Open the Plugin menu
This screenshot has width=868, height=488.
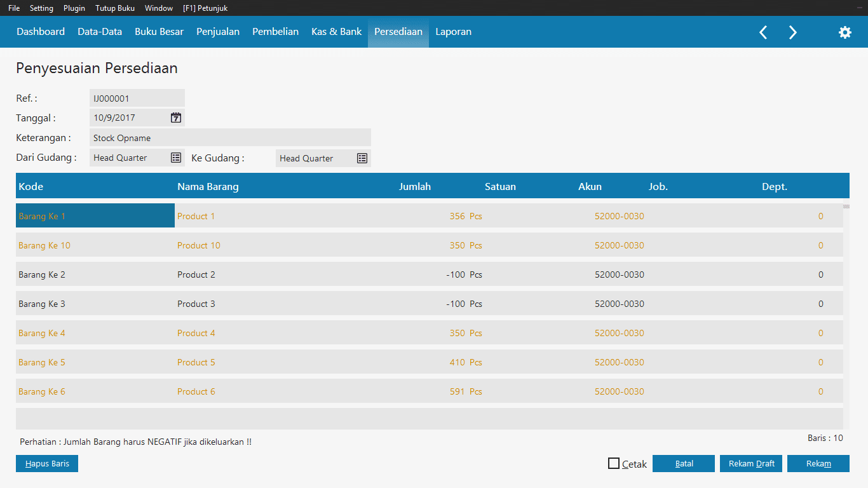74,8
